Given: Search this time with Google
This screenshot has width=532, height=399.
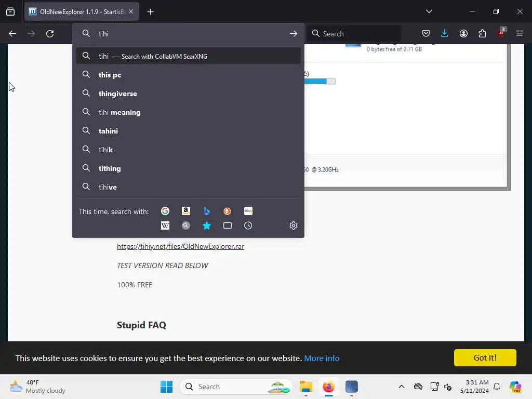Looking at the screenshot, I should point(165,211).
